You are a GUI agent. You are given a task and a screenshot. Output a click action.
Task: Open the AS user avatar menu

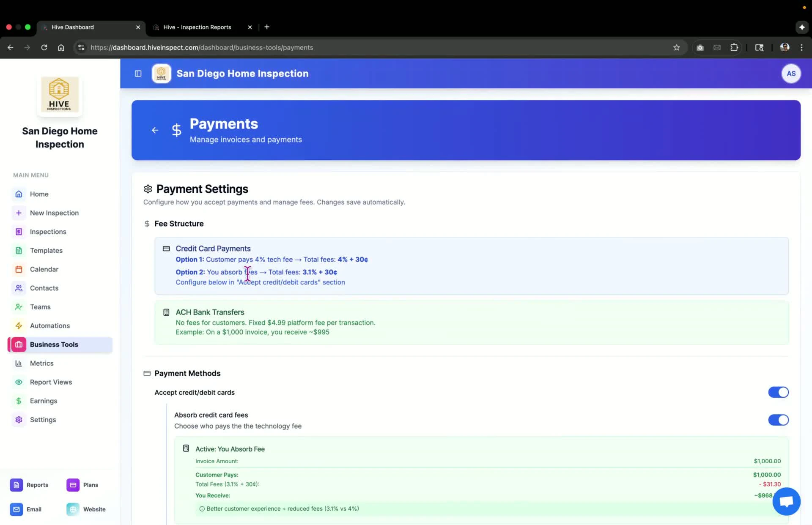tap(791, 74)
